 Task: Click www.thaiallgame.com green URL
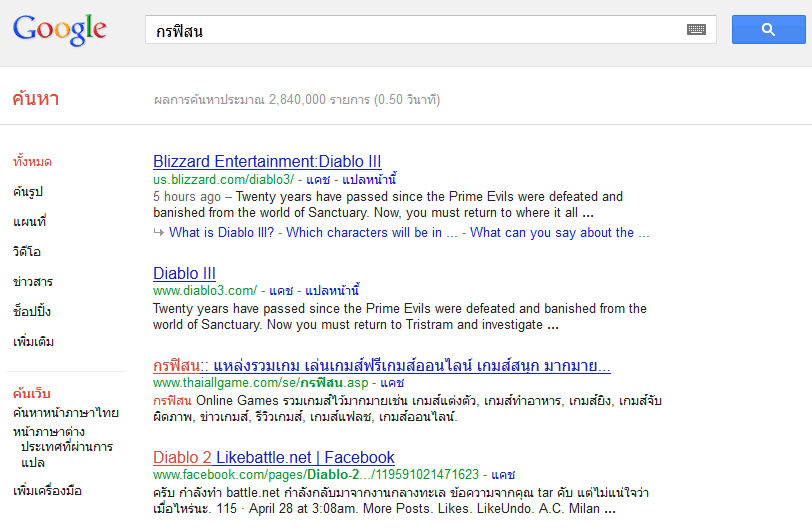coord(260,383)
